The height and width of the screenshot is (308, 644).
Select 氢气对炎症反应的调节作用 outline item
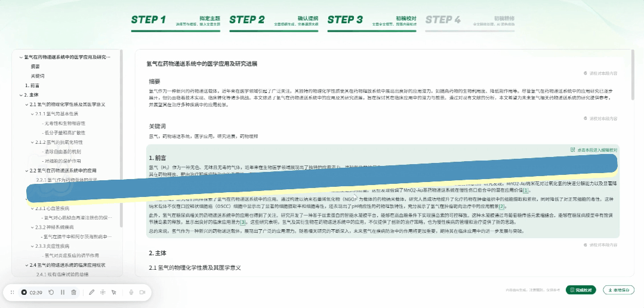[72, 255]
